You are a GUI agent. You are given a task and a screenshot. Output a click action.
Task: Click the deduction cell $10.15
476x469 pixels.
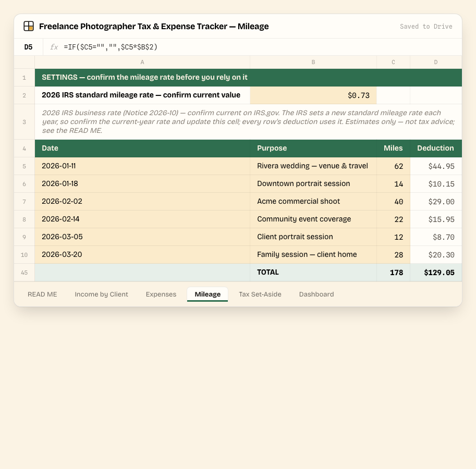pyautogui.click(x=436, y=184)
